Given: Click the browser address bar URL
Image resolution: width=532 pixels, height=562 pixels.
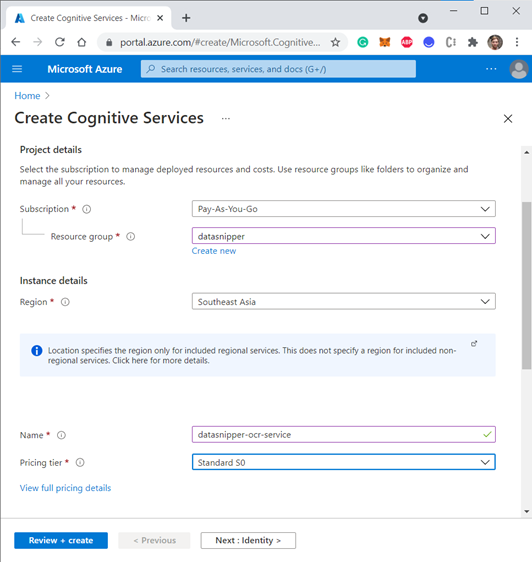Looking at the screenshot, I should pyautogui.click(x=220, y=42).
